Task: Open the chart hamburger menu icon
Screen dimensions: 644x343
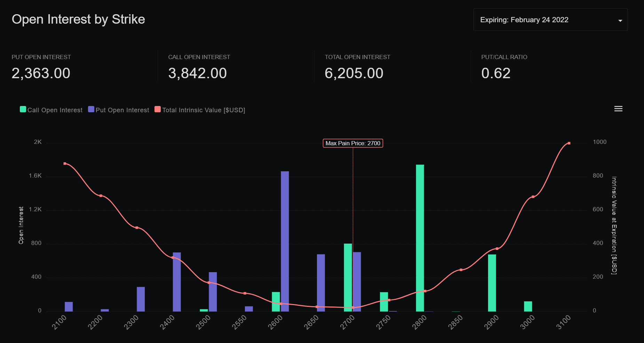Action: 618,109
